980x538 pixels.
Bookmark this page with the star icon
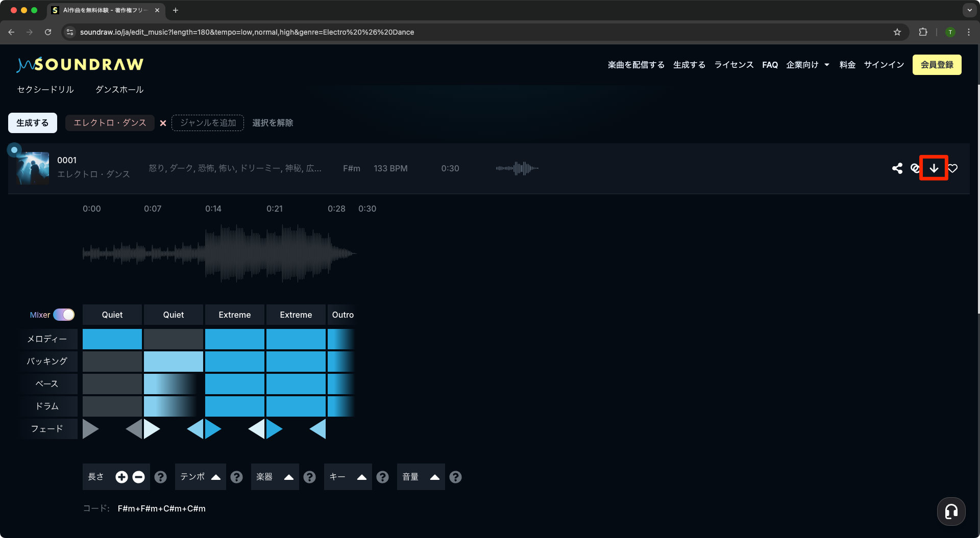click(x=897, y=32)
